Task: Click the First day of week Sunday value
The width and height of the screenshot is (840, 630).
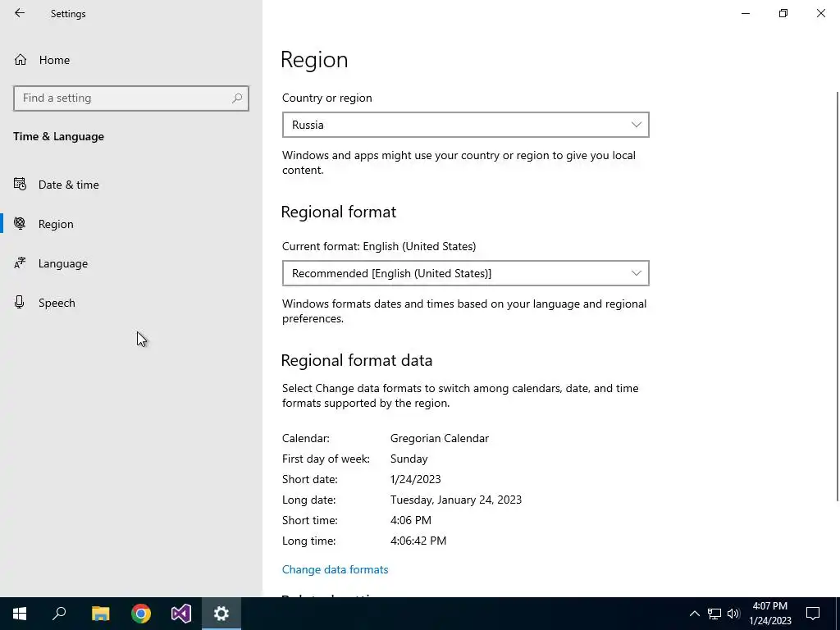Action: (x=409, y=459)
